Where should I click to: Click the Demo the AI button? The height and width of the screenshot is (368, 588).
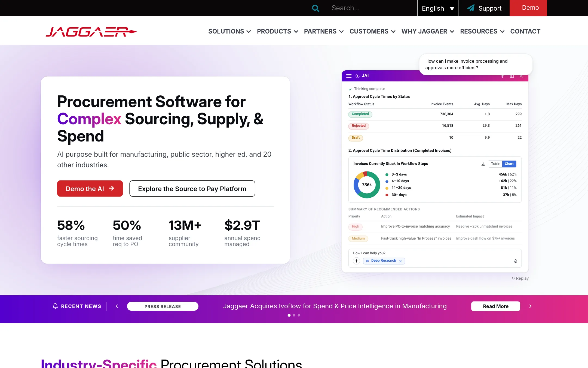90,188
